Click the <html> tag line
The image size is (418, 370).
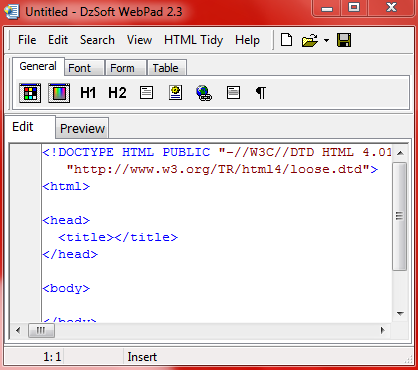tap(66, 186)
